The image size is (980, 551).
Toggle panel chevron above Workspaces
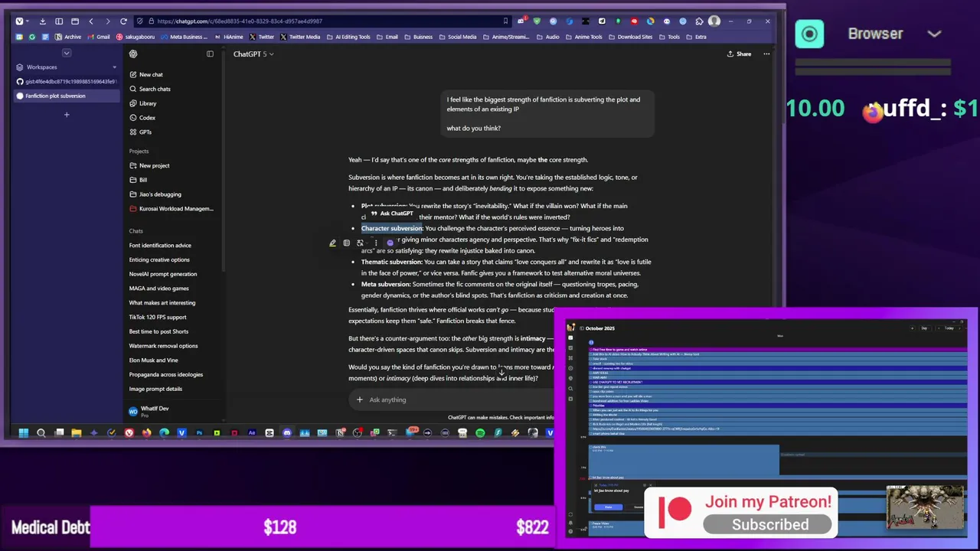tap(67, 53)
